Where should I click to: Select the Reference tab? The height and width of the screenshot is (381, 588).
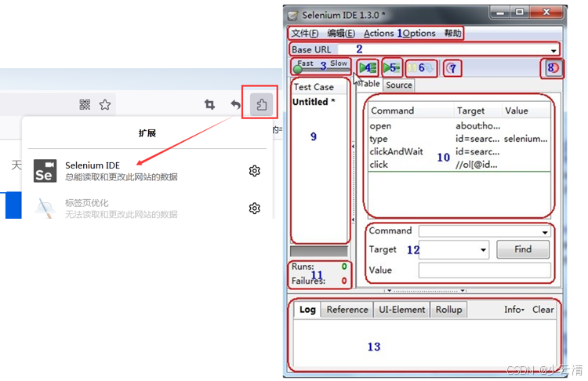[x=347, y=310]
